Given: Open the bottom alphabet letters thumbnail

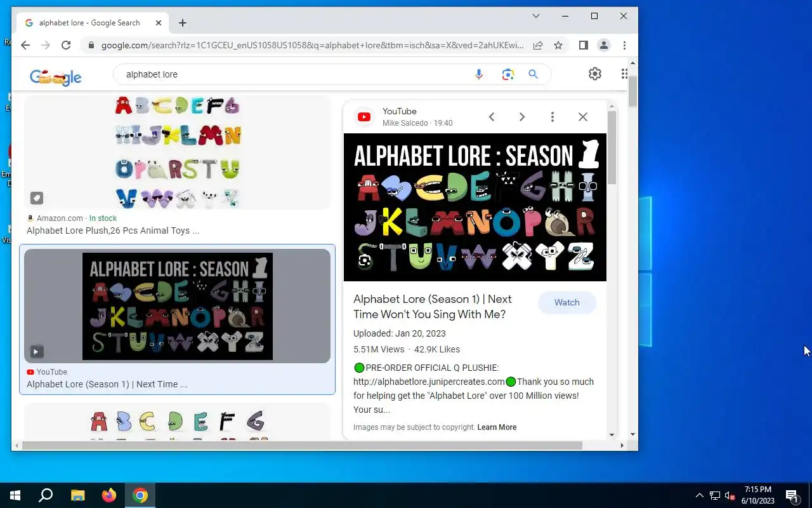Looking at the screenshot, I should coord(178,422).
